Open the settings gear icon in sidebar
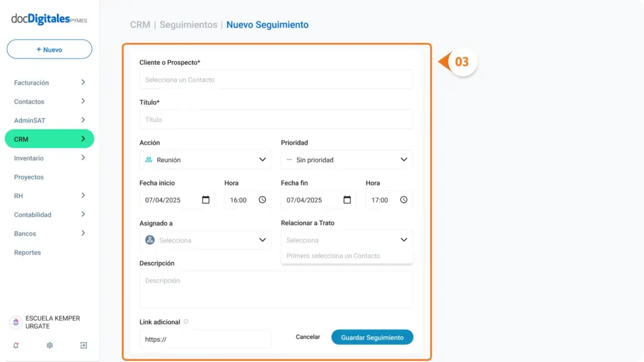644x362 pixels. click(x=50, y=345)
